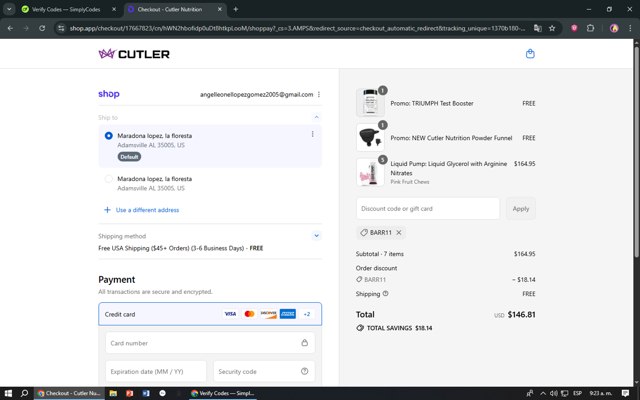Click the shop logo text
The height and width of the screenshot is (400, 640).
point(109,94)
